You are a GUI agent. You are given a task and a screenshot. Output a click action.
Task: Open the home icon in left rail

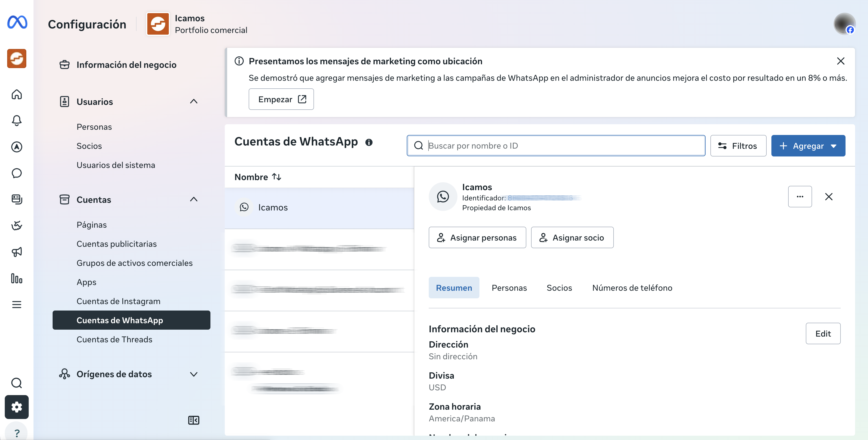[x=16, y=94]
